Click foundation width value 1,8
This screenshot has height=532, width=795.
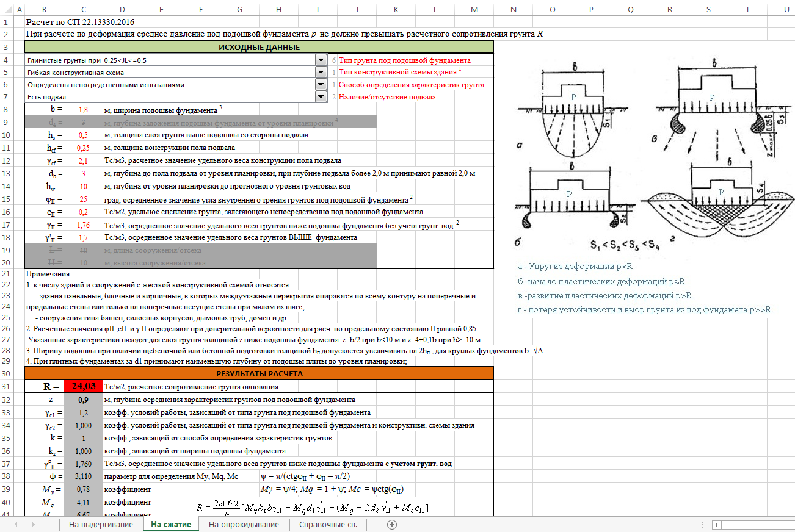point(83,110)
